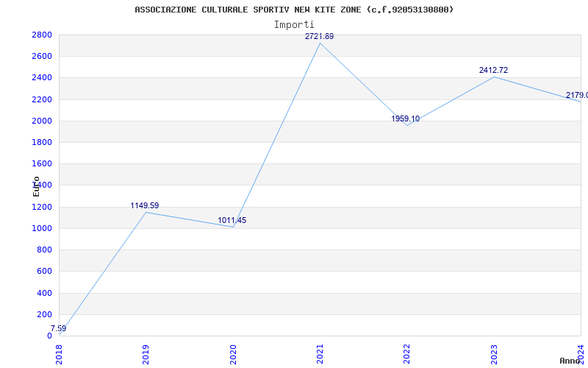Click the 2200 y-axis tick label
This screenshot has height=368, width=588.
click(42, 99)
